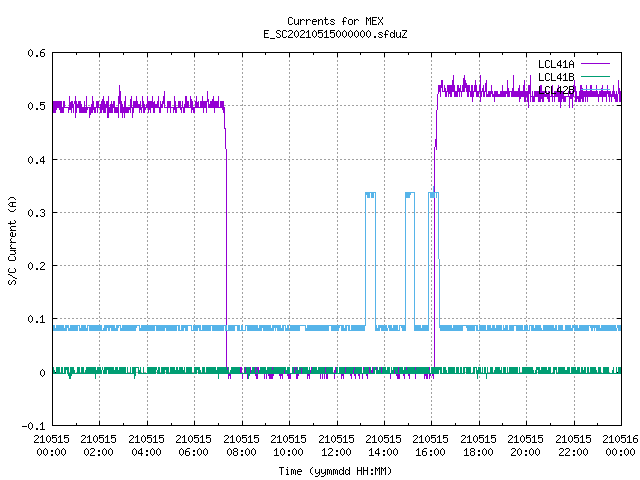
Task: Click the 0.5 y-axis tick label
Action: pyautogui.click(x=36, y=106)
